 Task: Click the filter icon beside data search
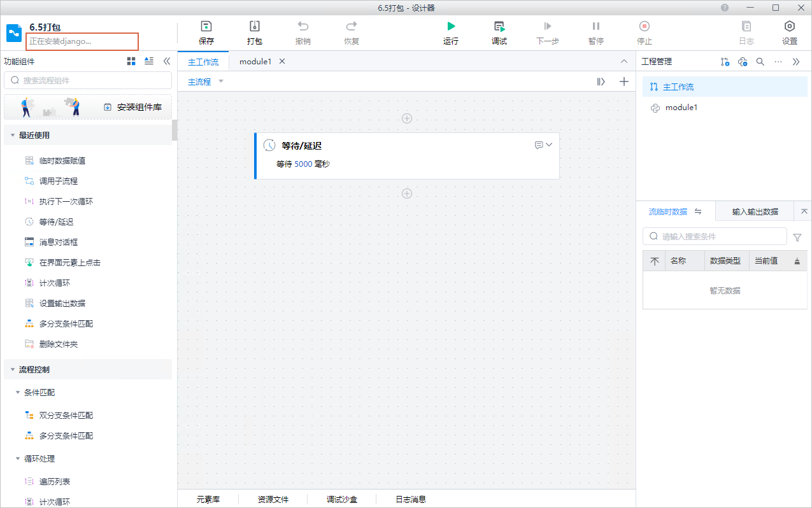[797, 237]
